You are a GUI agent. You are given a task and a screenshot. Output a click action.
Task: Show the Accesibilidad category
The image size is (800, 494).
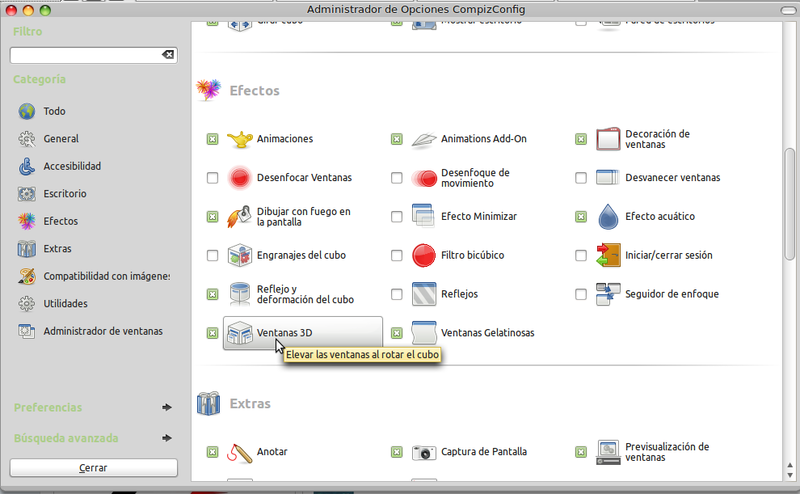[x=72, y=166]
